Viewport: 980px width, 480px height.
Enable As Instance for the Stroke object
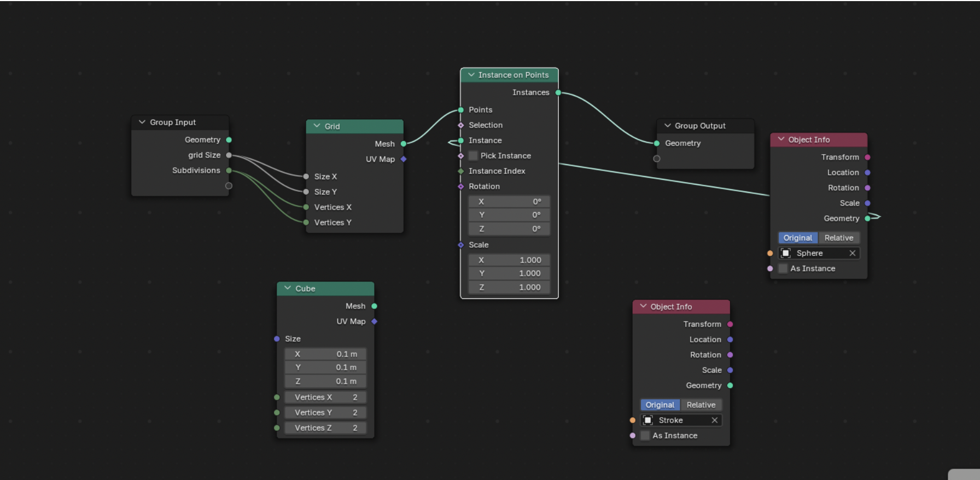click(x=645, y=436)
